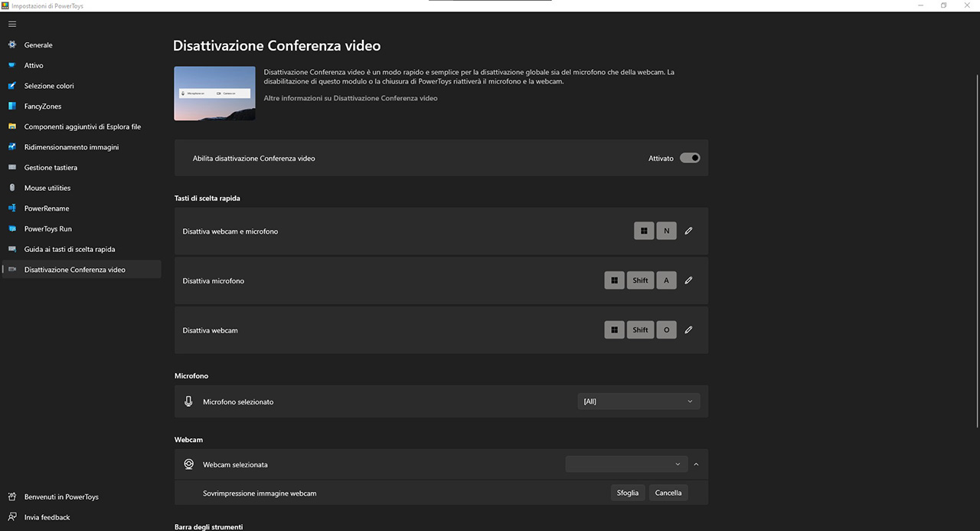Click the FancyZones layout icon
Image resolution: width=980 pixels, height=531 pixels.
tap(12, 106)
